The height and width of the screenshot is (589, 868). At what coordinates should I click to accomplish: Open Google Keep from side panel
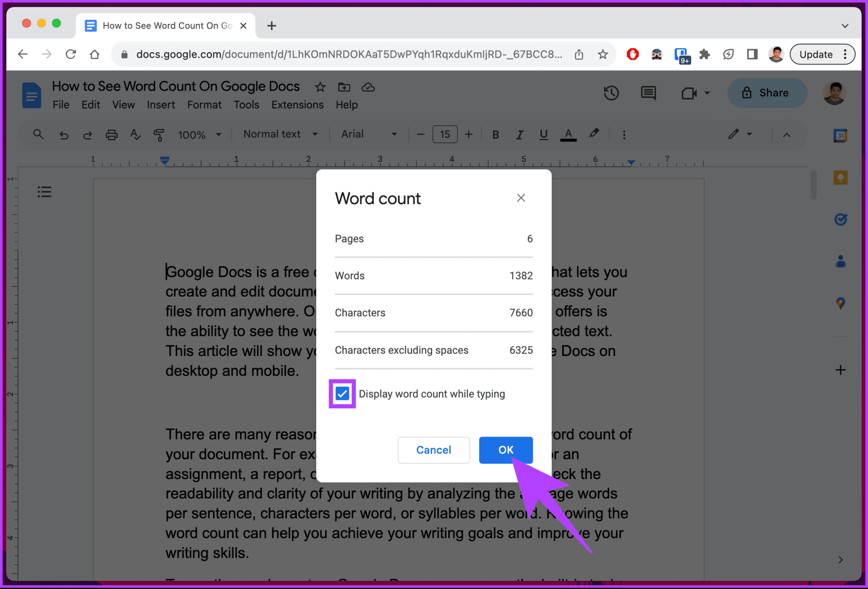click(840, 178)
